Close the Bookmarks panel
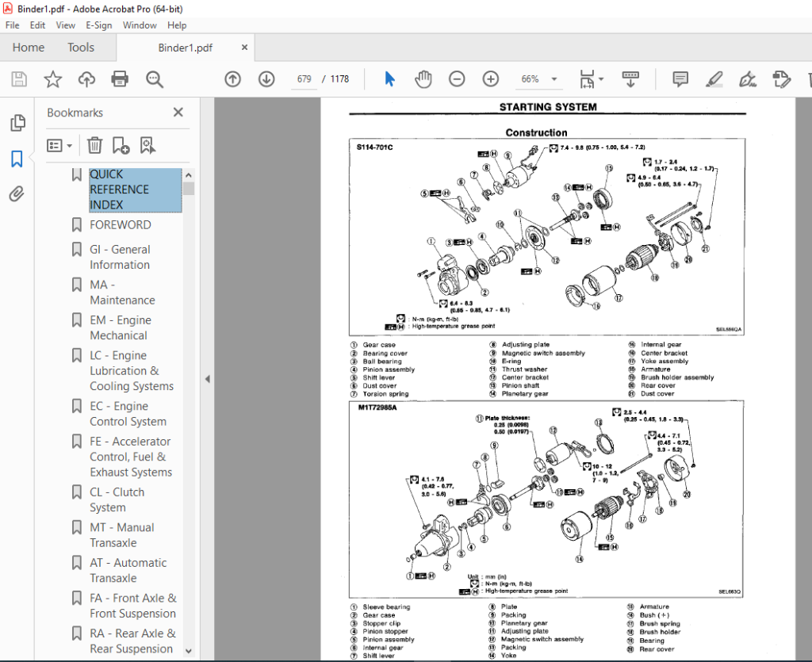This screenshot has width=812, height=662. click(x=178, y=113)
